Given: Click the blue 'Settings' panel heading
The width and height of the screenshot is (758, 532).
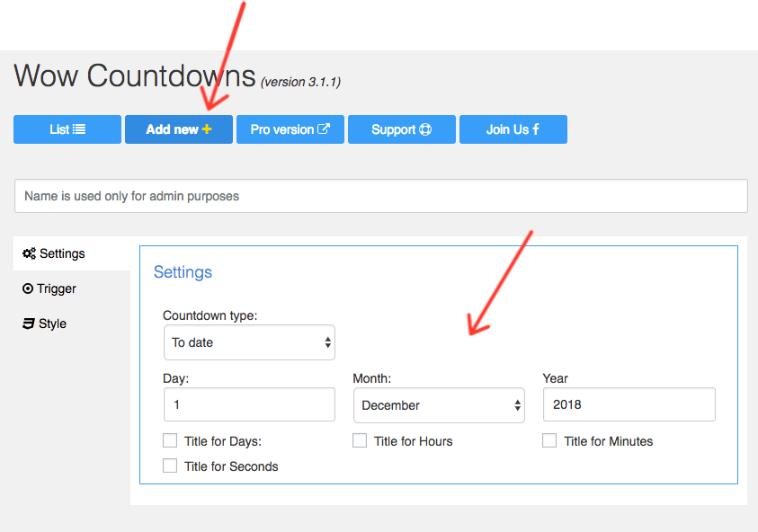Looking at the screenshot, I should (x=183, y=272).
